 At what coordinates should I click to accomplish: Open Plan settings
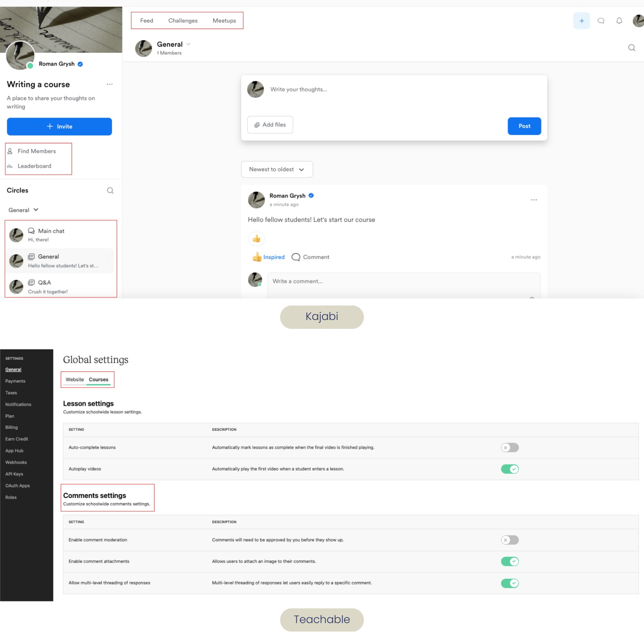coord(10,416)
